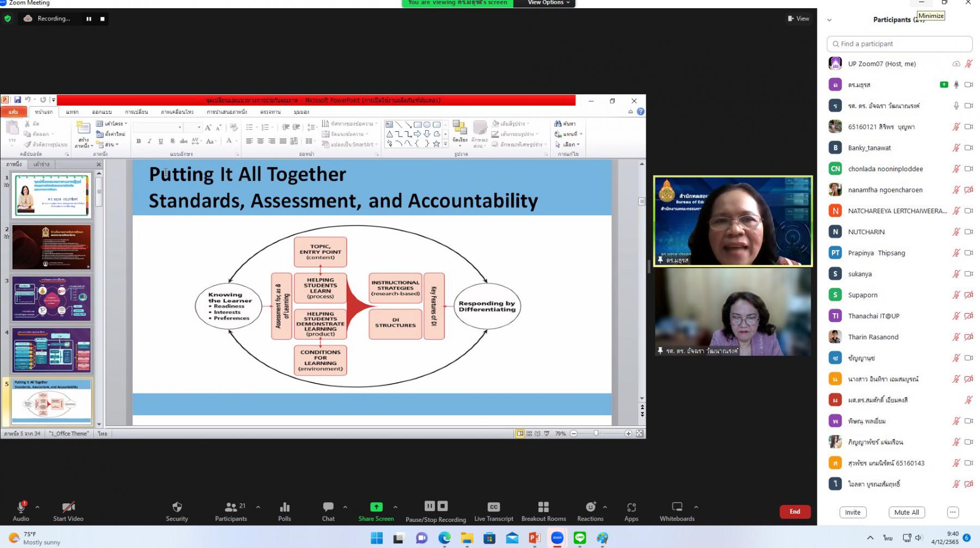Click the Invite button
This screenshot has width=980, height=548.
coord(853,512)
